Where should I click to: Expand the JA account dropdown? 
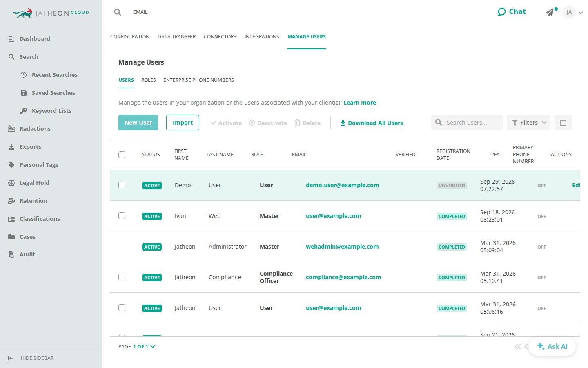coord(573,12)
